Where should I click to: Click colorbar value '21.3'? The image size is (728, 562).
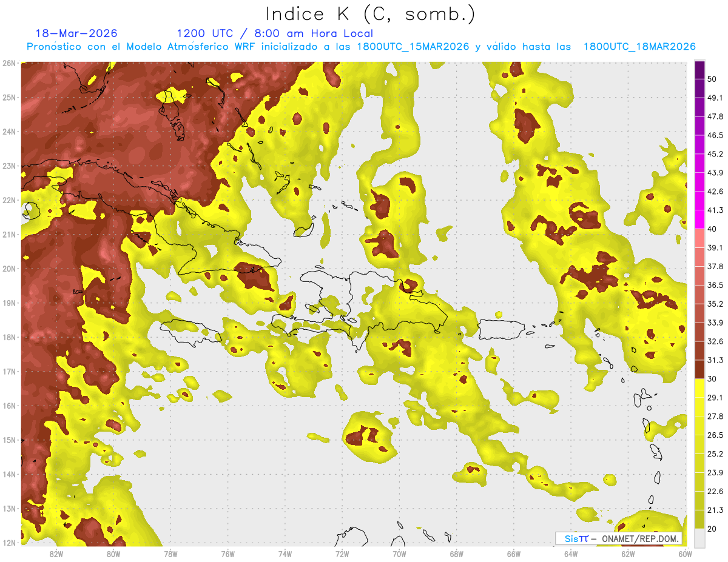click(x=715, y=510)
